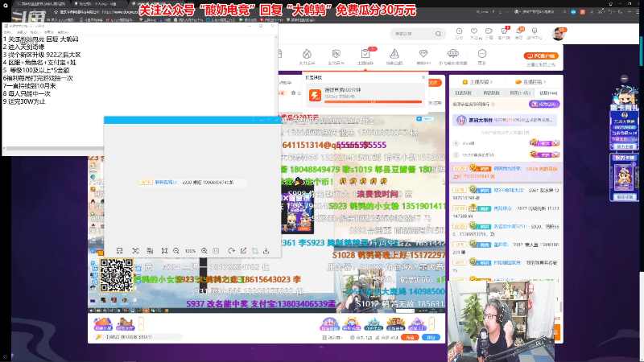Click the 助力主播 button on card widget

(625, 146)
